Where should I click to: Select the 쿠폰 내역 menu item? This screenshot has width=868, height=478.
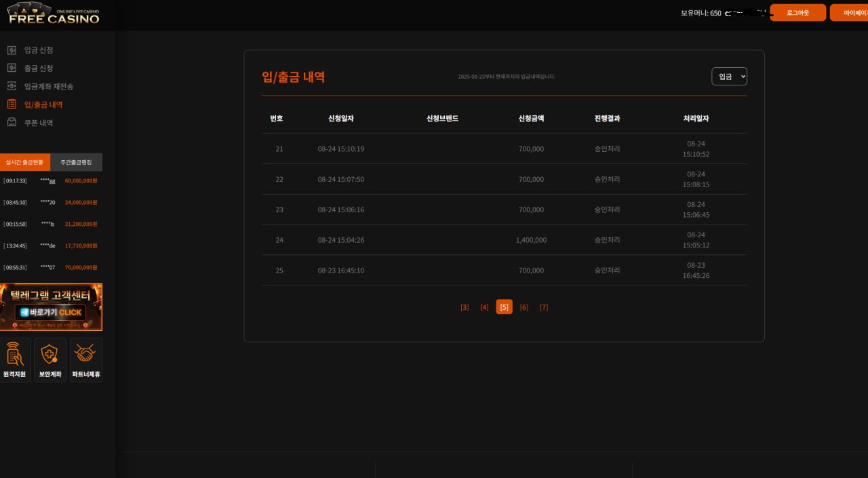point(39,123)
